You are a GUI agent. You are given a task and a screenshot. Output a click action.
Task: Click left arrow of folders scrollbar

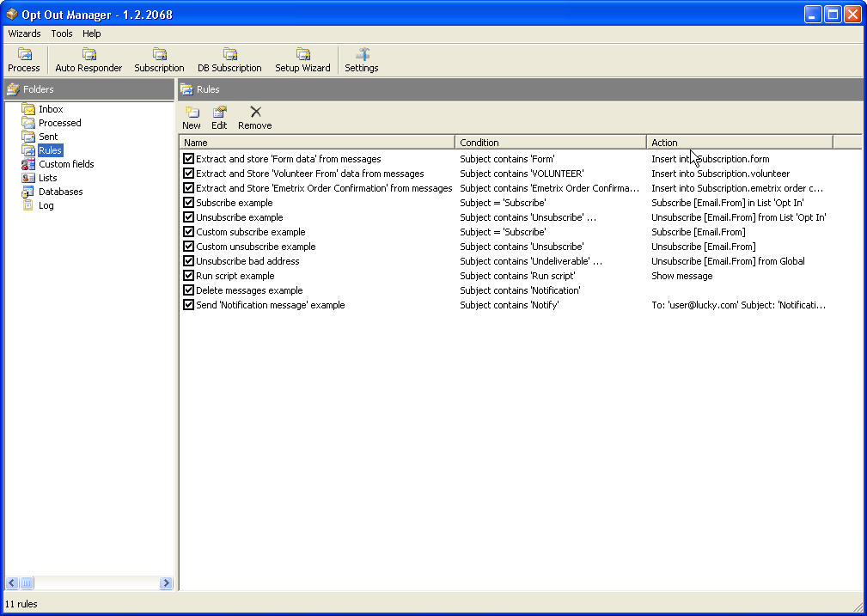[x=12, y=582]
